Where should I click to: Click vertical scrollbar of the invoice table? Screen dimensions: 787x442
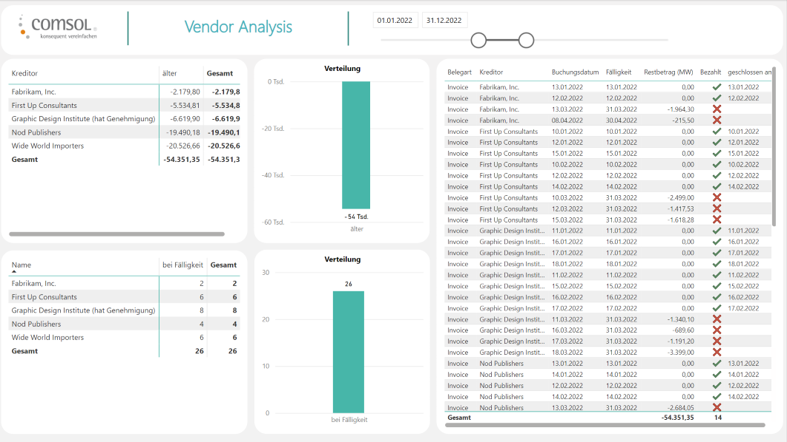pos(774,146)
